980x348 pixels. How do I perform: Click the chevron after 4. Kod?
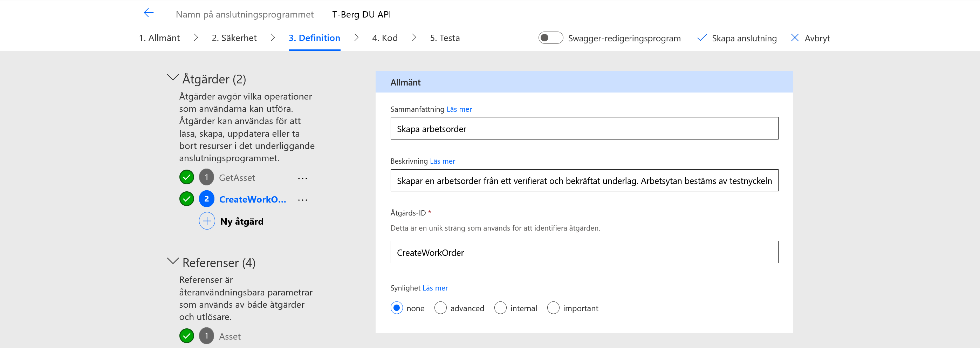(414, 37)
